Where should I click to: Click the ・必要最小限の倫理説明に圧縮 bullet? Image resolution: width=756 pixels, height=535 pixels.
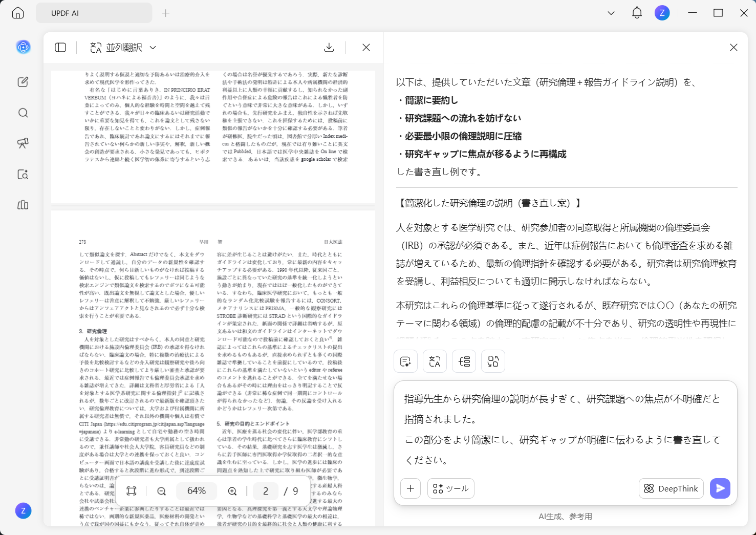(x=459, y=136)
